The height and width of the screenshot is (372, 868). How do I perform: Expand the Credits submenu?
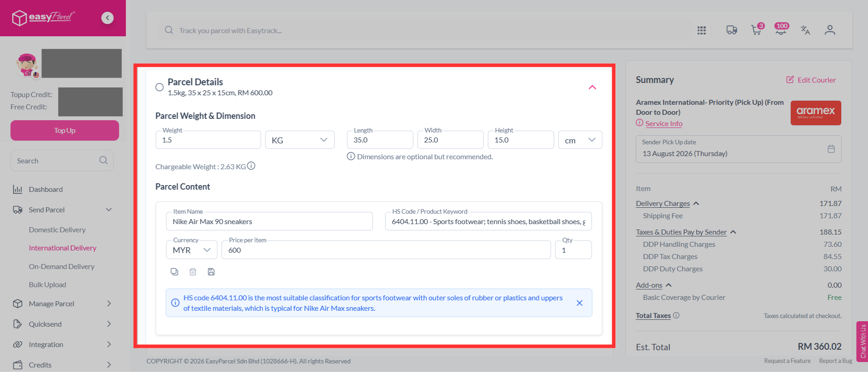tap(109, 365)
